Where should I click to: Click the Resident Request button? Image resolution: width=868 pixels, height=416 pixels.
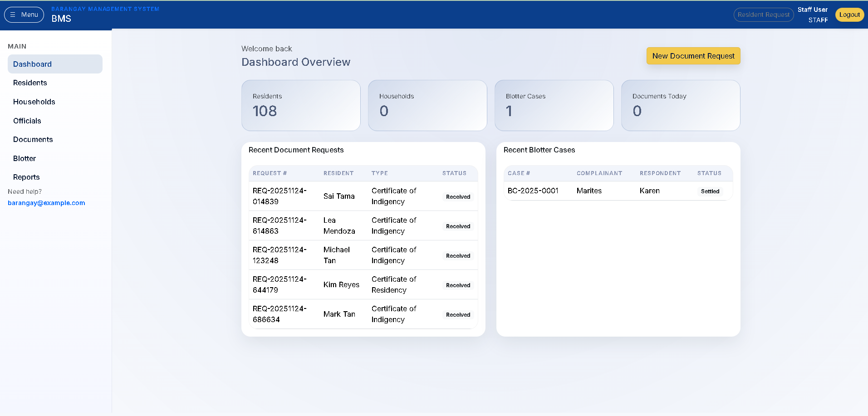[x=763, y=15]
